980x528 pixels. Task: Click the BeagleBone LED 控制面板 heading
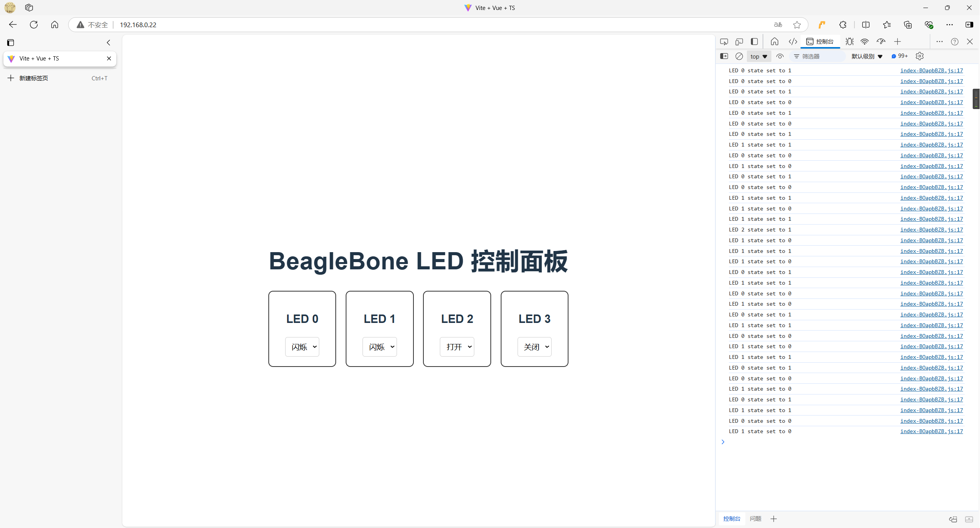(x=418, y=262)
